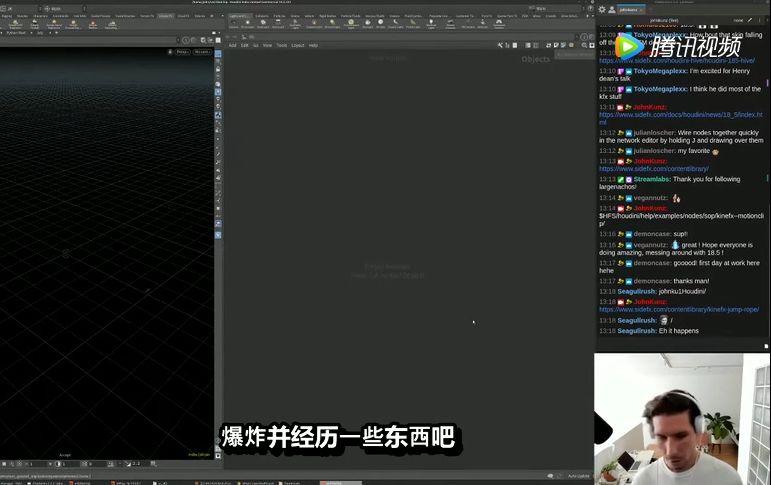Open the Go menu in network editor

point(256,45)
